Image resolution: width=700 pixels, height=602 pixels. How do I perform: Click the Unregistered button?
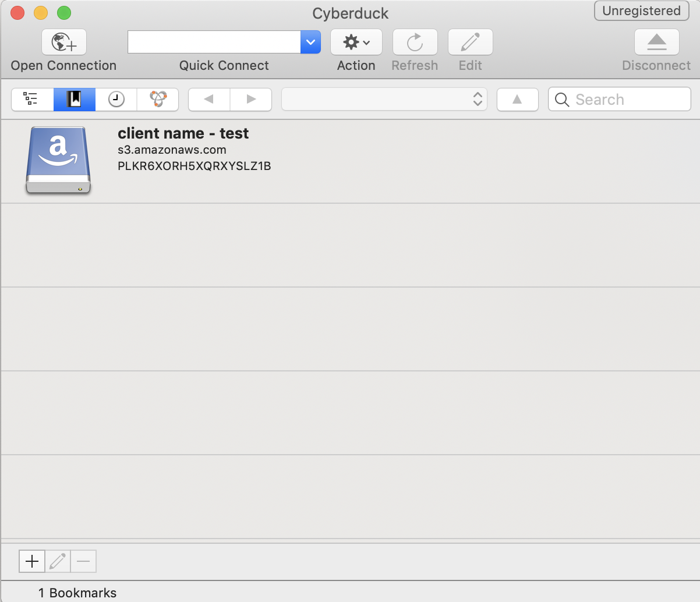(641, 11)
